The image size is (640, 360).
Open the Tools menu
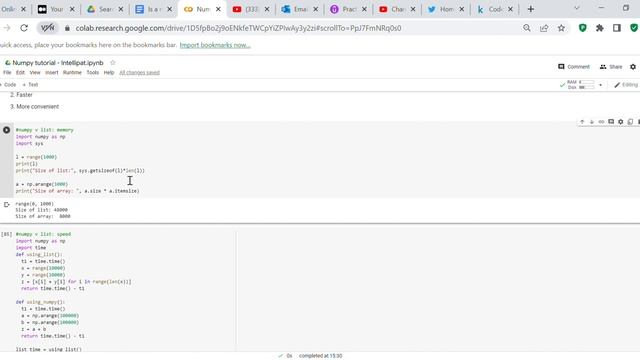point(93,72)
